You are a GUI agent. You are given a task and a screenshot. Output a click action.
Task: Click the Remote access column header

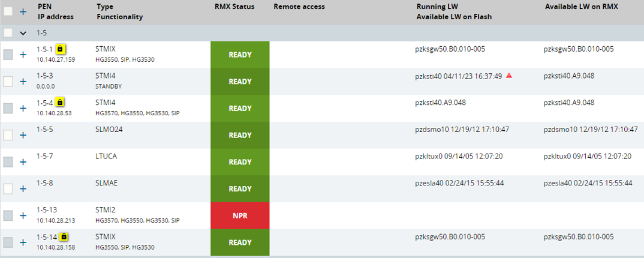coord(299,7)
